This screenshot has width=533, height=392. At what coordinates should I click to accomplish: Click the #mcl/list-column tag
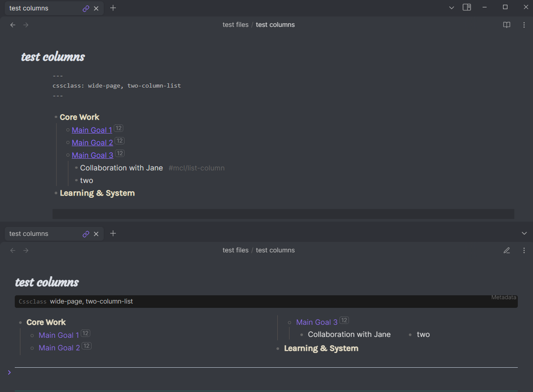(x=196, y=168)
